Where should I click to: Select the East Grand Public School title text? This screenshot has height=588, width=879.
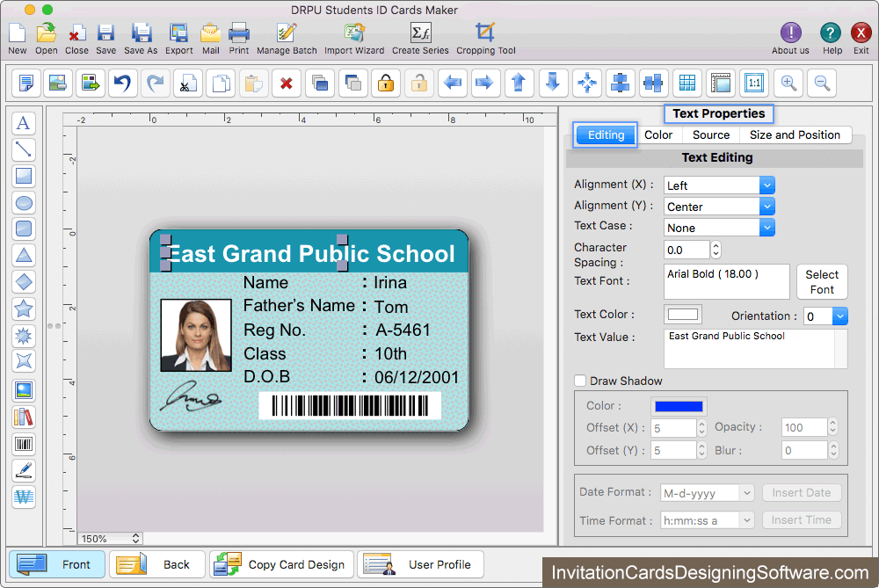pos(312,253)
